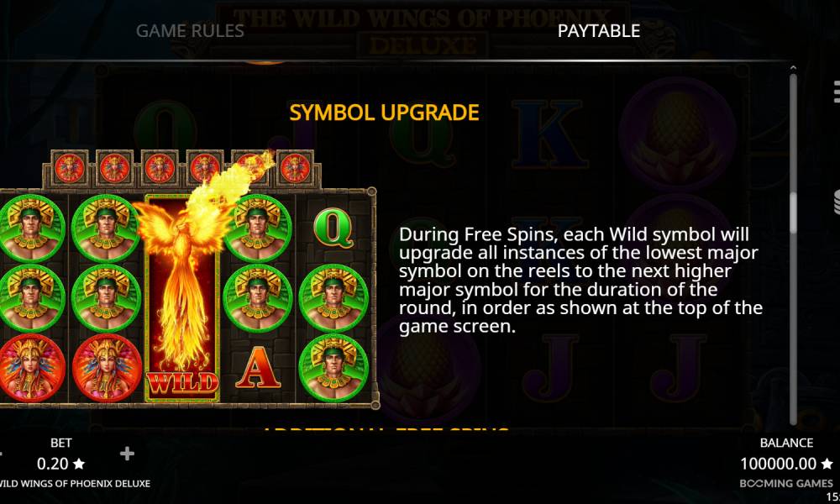Click the red A card symbol
Image resolution: width=840 pixels, height=504 pixels.
[258, 367]
